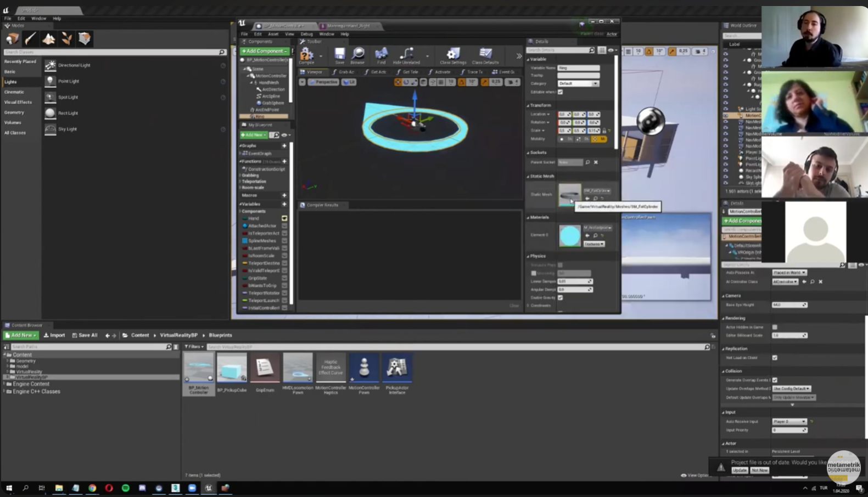
Task: Click Sky Light placement icon
Action: point(50,129)
